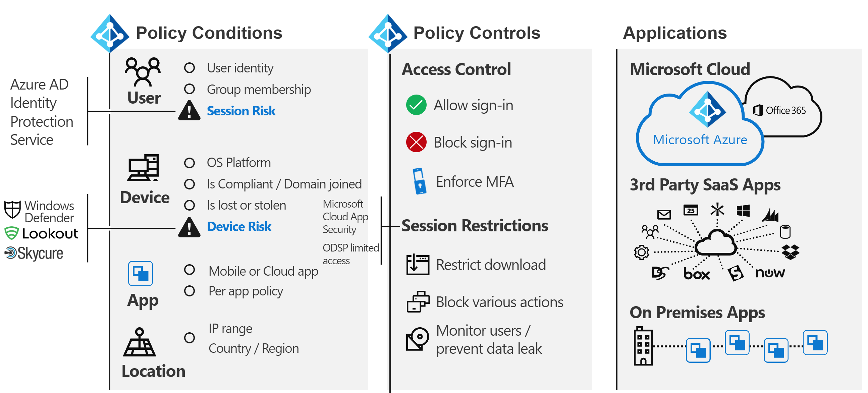Click the Restrict download session restriction button
Image resolution: width=868 pixels, height=393 pixels.
coord(477,265)
